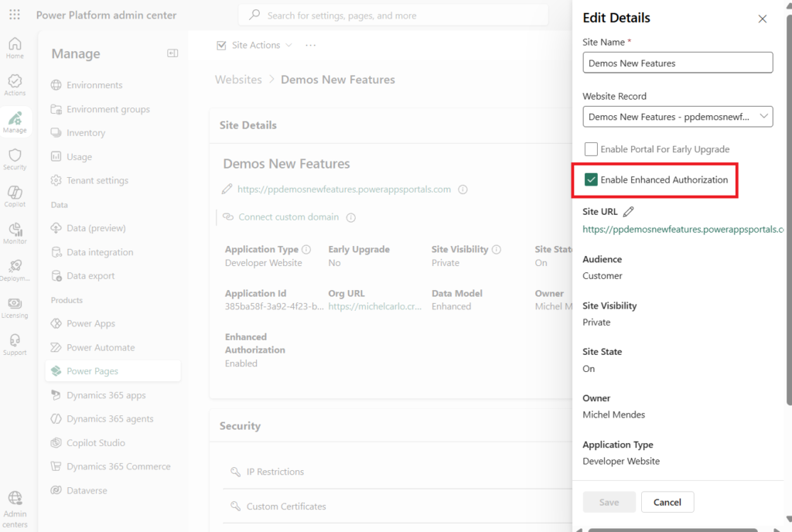The width and height of the screenshot is (792, 532).
Task: Open Dynamics 365 apps
Action: point(106,395)
